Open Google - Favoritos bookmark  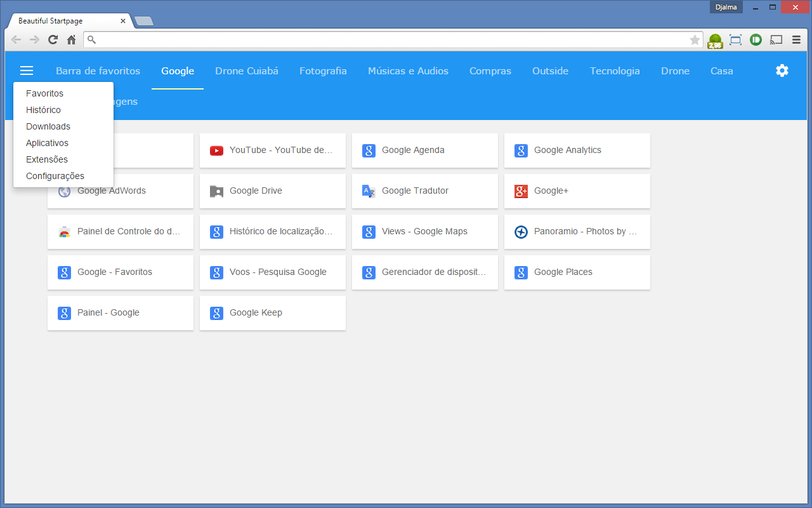[x=121, y=272]
